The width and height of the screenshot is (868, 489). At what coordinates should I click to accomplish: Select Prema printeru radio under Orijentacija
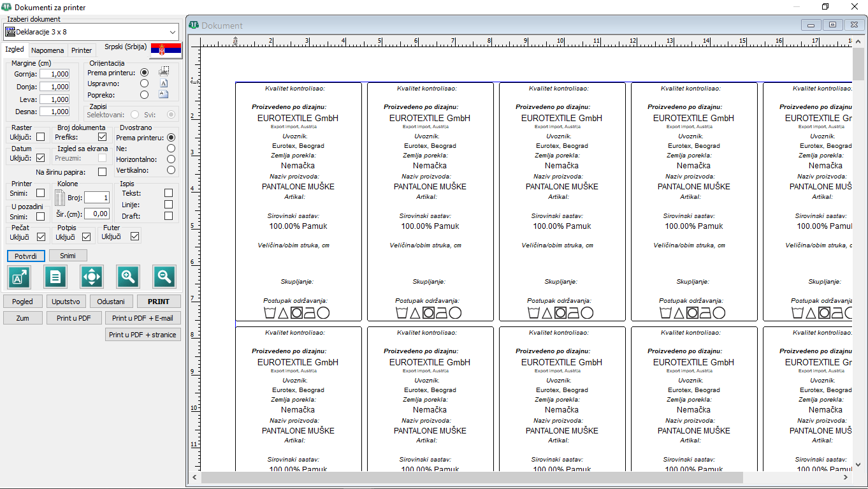[x=145, y=73]
